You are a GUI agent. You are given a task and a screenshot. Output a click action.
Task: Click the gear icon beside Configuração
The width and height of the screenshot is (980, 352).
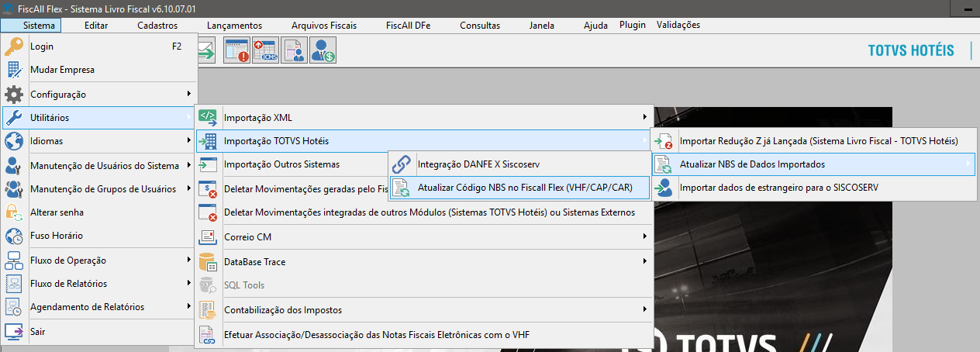[x=14, y=95]
